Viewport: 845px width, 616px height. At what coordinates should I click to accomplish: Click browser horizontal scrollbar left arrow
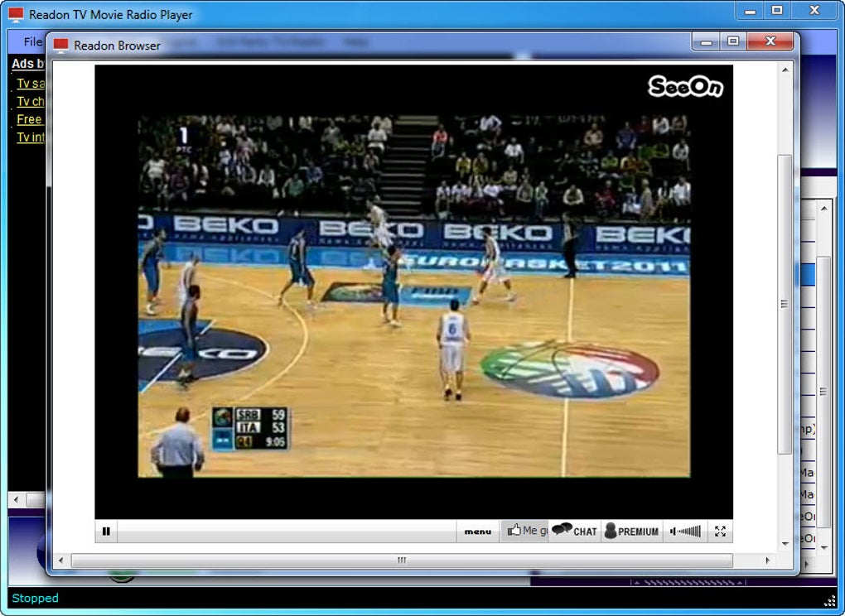[x=60, y=561]
